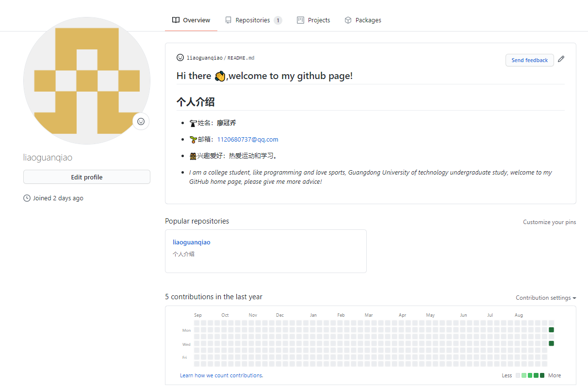Click the pencil edit README icon
Screen dimensions: 588x387
[561, 59]
